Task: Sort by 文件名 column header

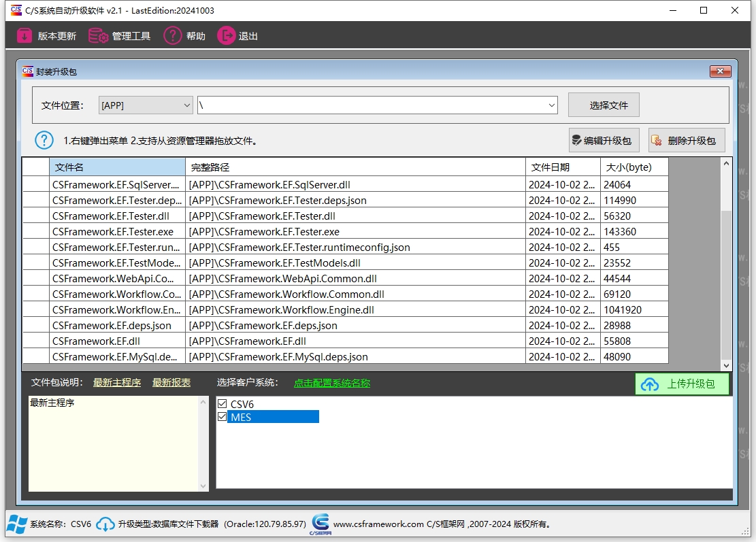Action: [x=117, y=167]
